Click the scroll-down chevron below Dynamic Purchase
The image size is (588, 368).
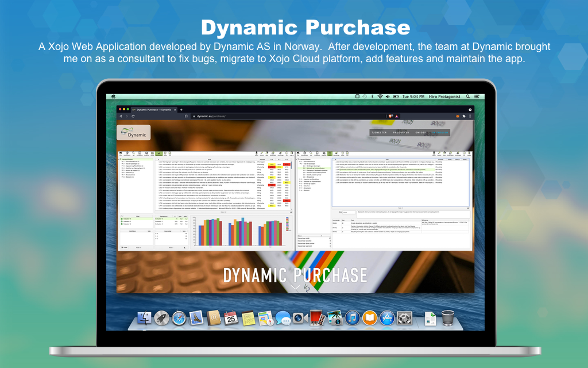point(295,286)
